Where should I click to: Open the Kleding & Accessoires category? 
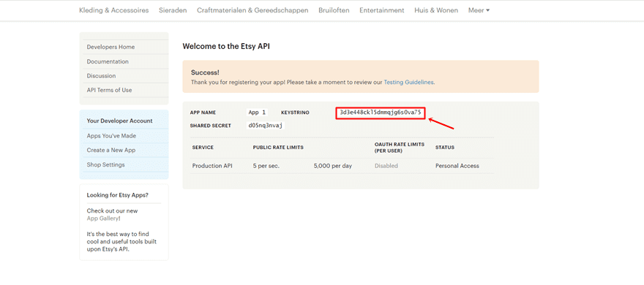tap(113, 10)
